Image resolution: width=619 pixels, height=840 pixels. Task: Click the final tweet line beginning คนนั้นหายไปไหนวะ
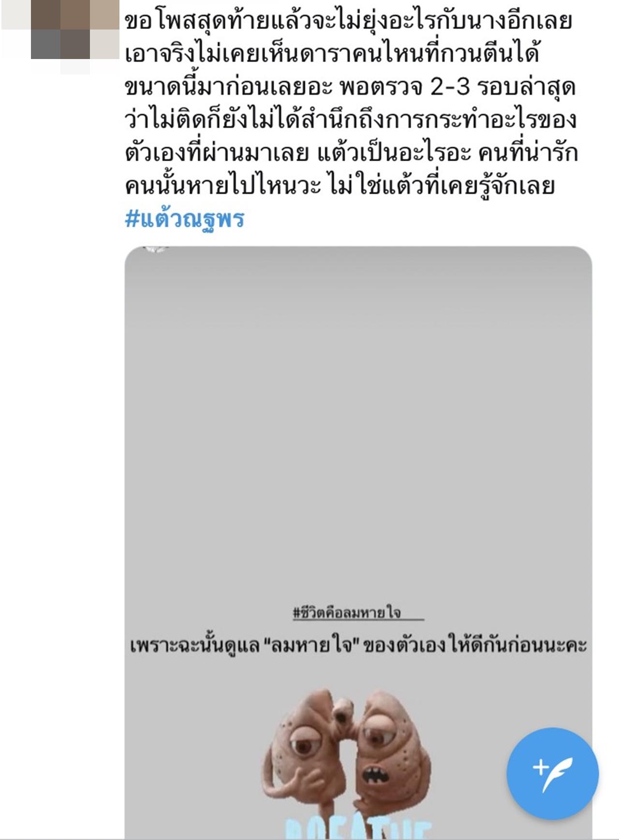click(x=339, y=186)
